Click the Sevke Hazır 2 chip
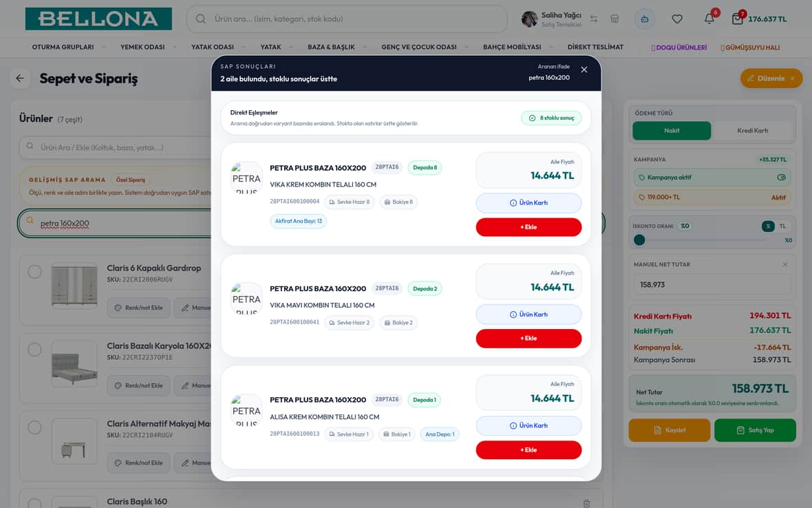The width and height of the screenshot is (812, 508). pyautogui.click(x=349, y=323)
